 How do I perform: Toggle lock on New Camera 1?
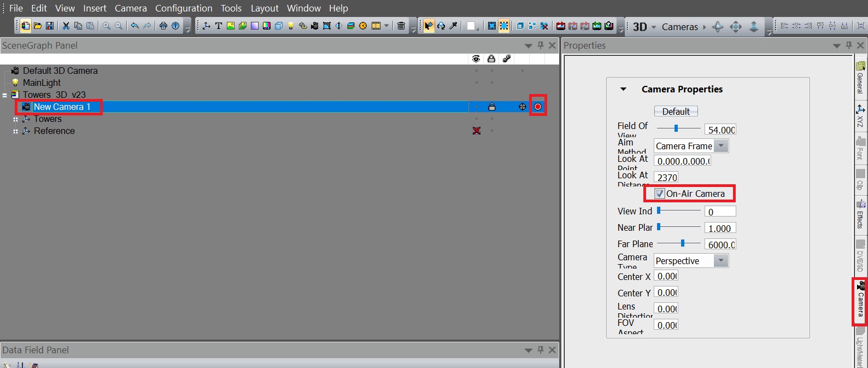pos(491,107)
